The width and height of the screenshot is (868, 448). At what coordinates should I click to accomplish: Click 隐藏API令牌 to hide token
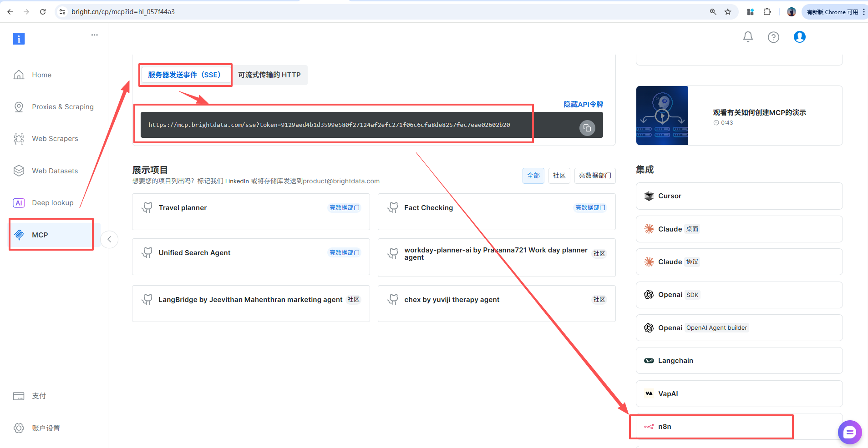(x=584, y=104)
